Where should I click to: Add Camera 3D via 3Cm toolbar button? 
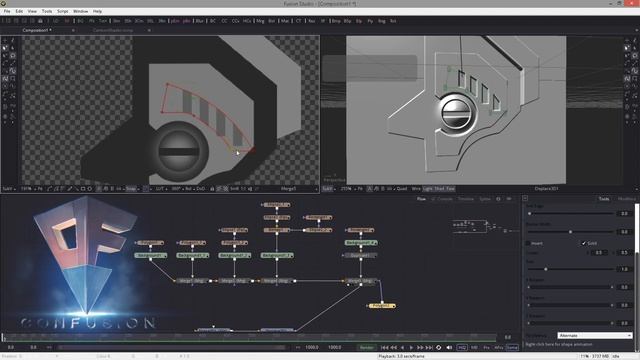[x=139, y=21]
